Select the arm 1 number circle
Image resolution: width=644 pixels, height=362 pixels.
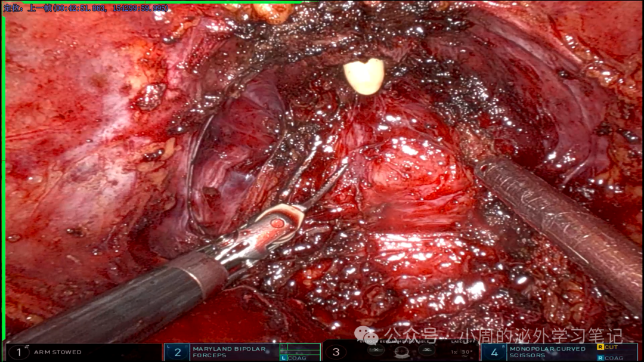pyautogui.click(x=18, y=352)
